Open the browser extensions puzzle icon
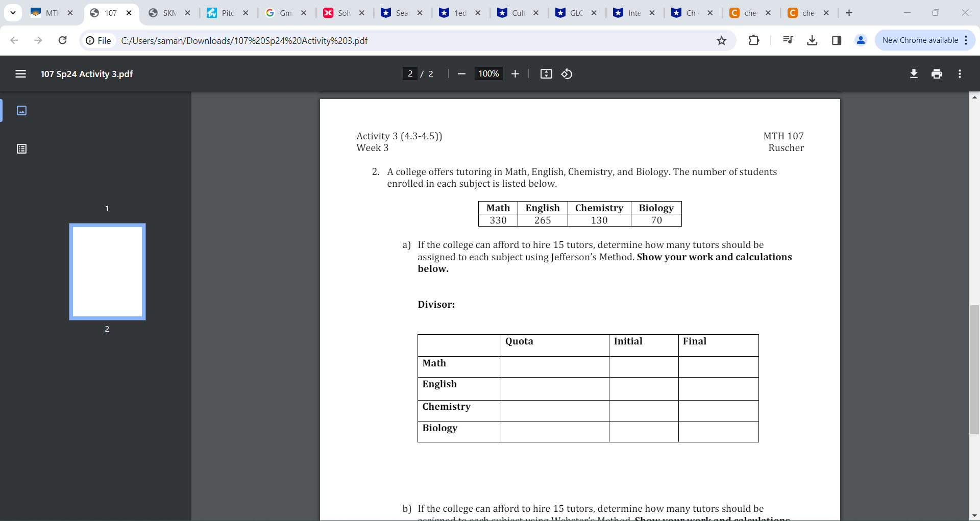Screen dimensions: 980x521 [754, 40]
